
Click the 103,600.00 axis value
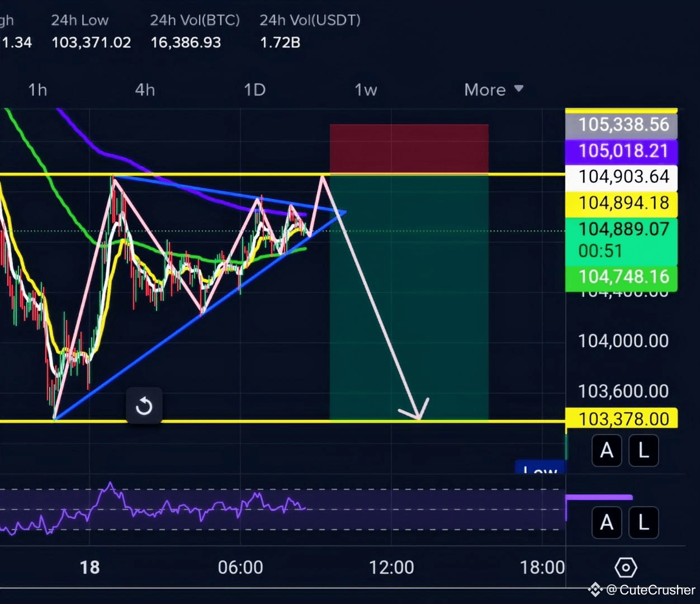click(623, 391)
